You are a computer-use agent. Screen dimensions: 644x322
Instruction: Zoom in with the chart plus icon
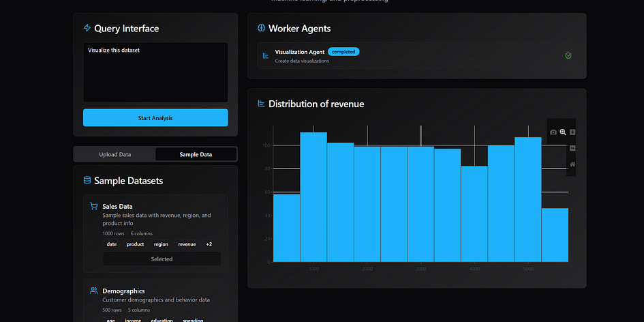click(572, 132)
